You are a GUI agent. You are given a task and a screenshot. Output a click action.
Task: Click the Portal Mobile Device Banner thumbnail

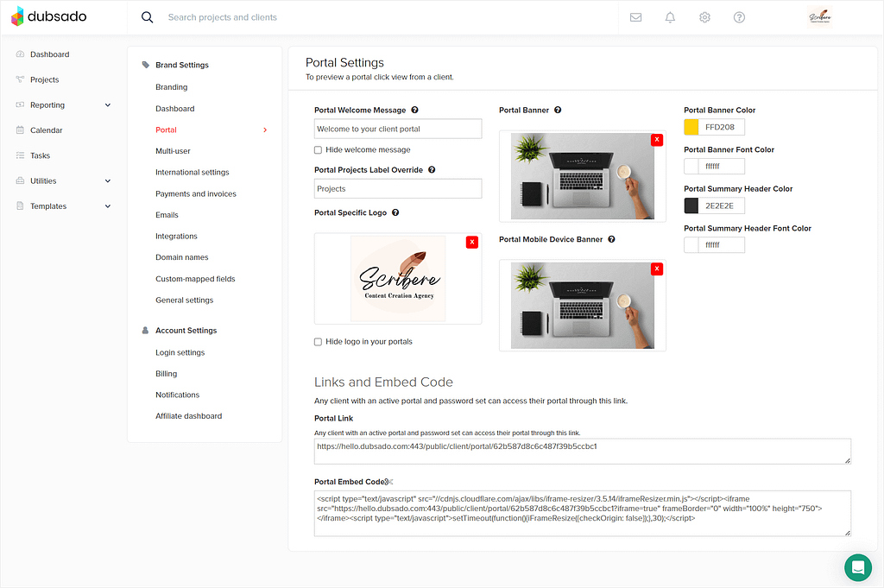coord(583,305)
